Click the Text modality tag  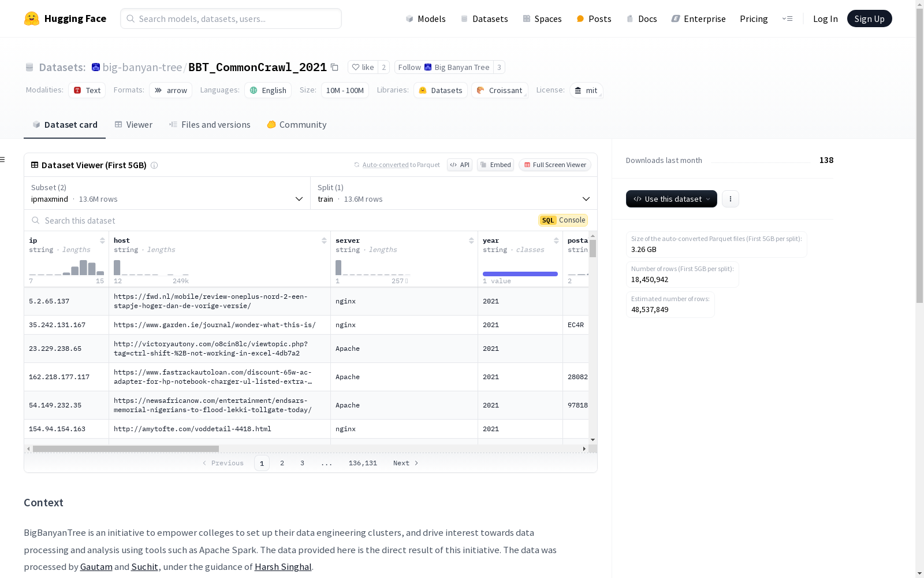[87, 90]
